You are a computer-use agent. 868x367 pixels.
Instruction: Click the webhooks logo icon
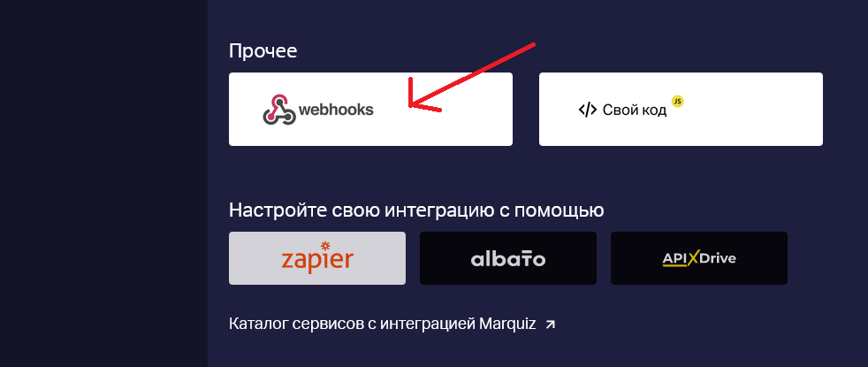pos(279,109)
